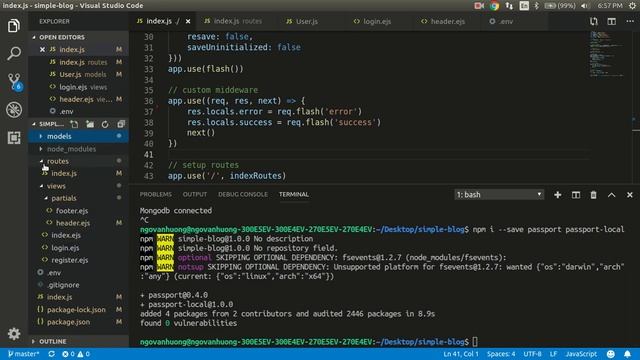Click the Chrome icon in system tray
The image size is (640, 360).
pyautogui.click(x=494, y=6)
